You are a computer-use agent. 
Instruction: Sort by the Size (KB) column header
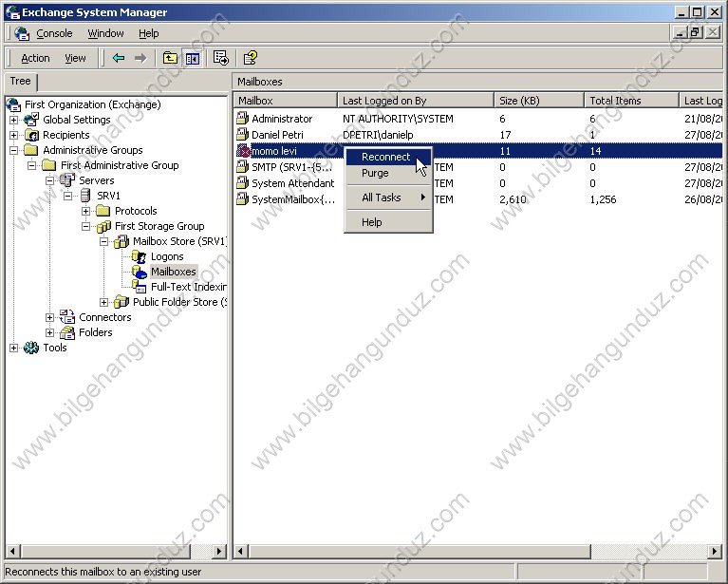[539, 100]
